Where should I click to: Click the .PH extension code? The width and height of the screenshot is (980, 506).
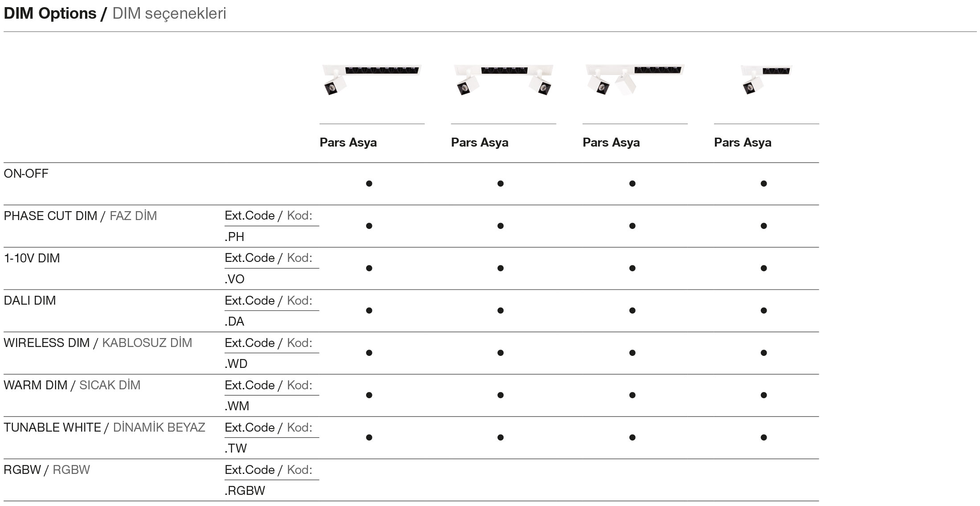235,237
